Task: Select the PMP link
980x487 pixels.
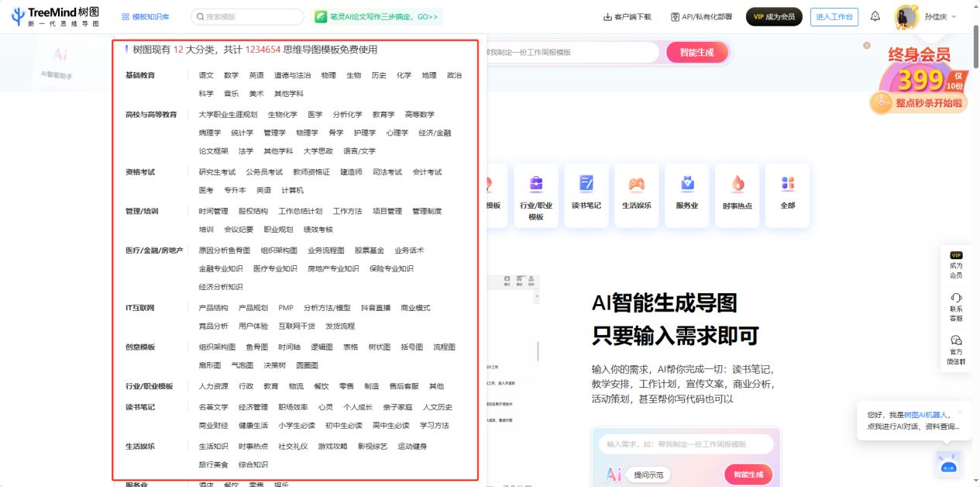Action: click(x=286, y=308)
